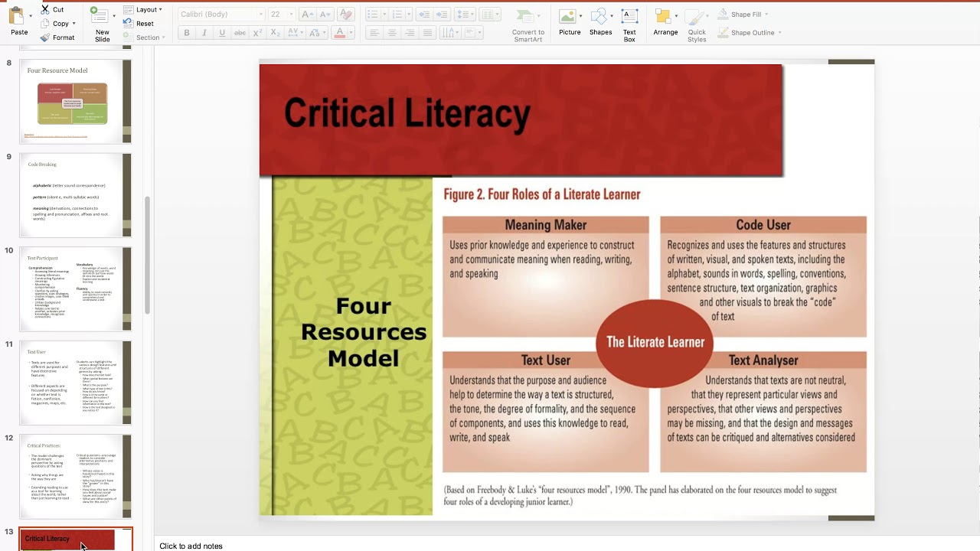This screenshot has height=551, width=980.
Task: Open the Layout dropdown
Action: click(x=142, y=10)
